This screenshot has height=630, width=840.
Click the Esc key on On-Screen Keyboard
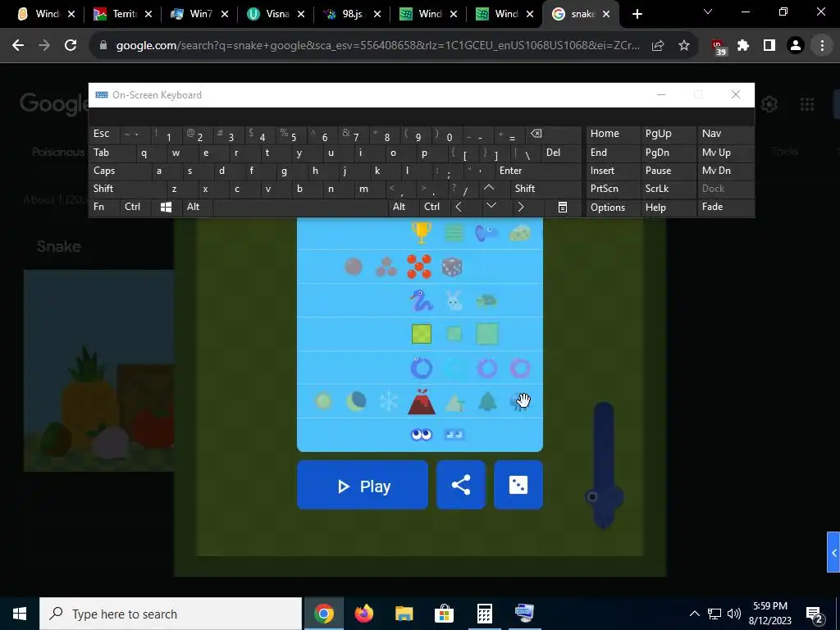104,134
